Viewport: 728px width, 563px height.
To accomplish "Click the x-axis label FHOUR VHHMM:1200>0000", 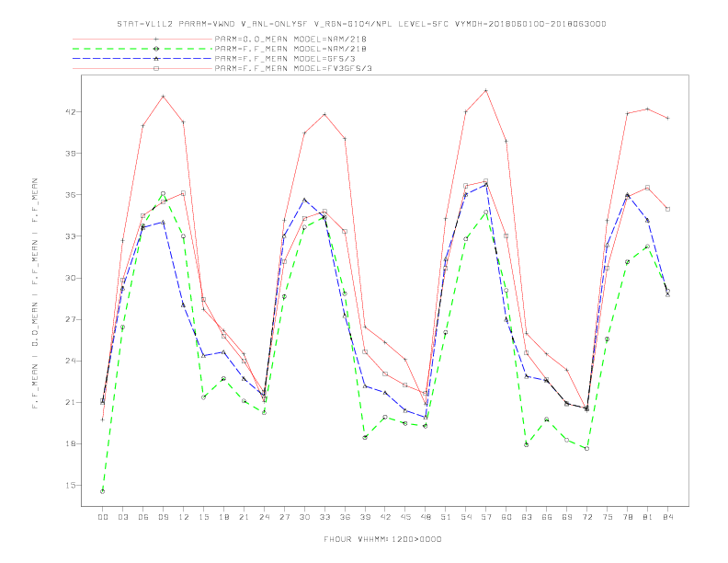I will (382, 539).
